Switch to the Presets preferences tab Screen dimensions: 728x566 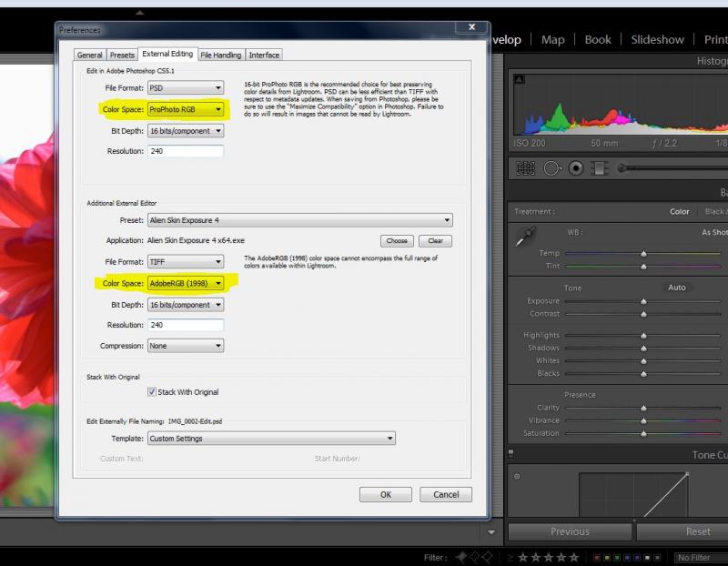[x=122, y=55]
